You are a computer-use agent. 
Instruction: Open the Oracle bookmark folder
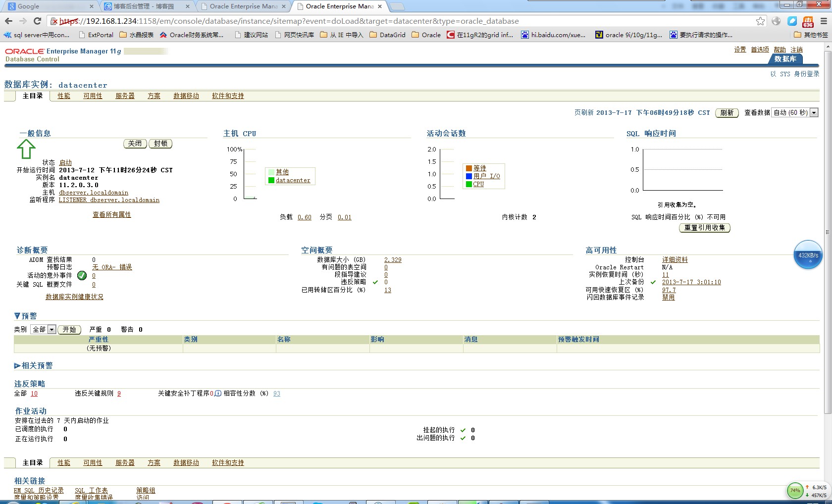(x=426, y=35)
